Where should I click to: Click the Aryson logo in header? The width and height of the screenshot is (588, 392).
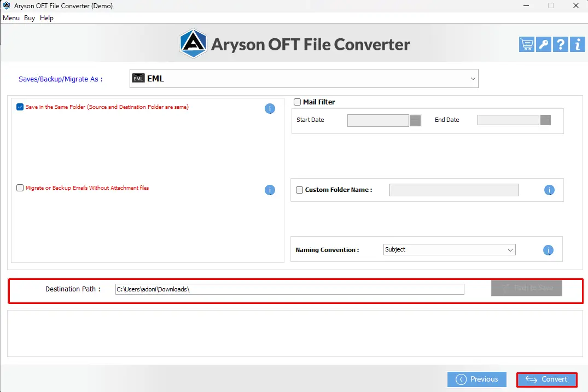pyautogui.click(x=193, y=44)
